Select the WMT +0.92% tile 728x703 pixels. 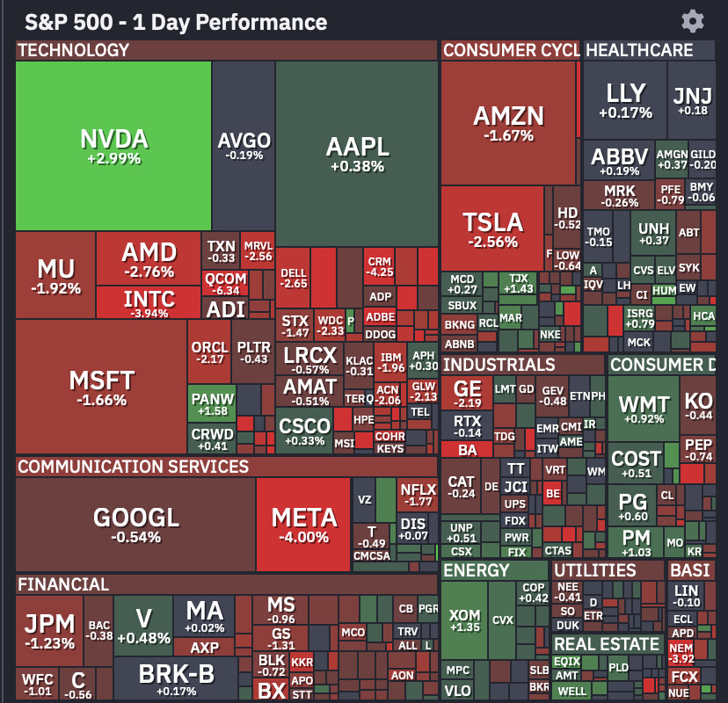[644, 409]
